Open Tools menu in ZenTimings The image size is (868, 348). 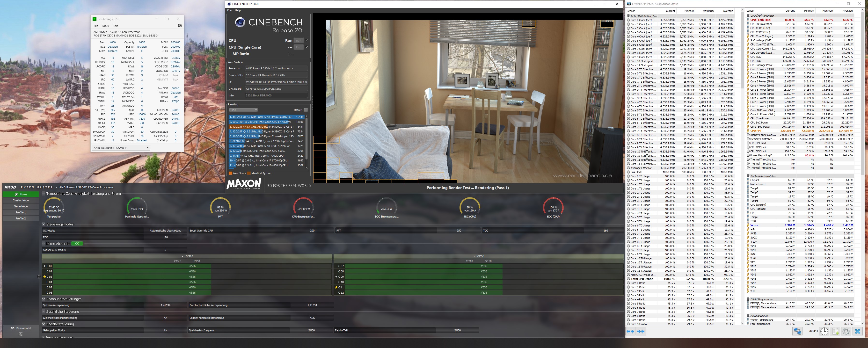tap(105, 26)
